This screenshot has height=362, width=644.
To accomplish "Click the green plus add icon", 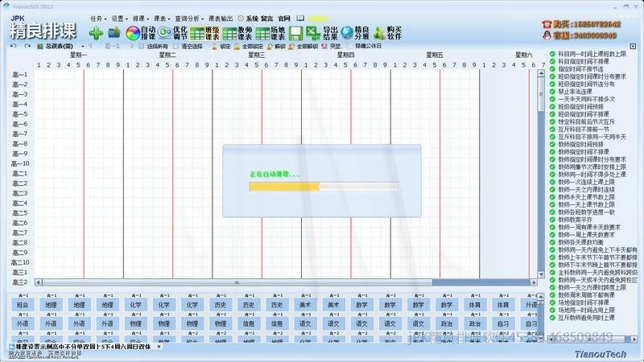I will [96, 33].
